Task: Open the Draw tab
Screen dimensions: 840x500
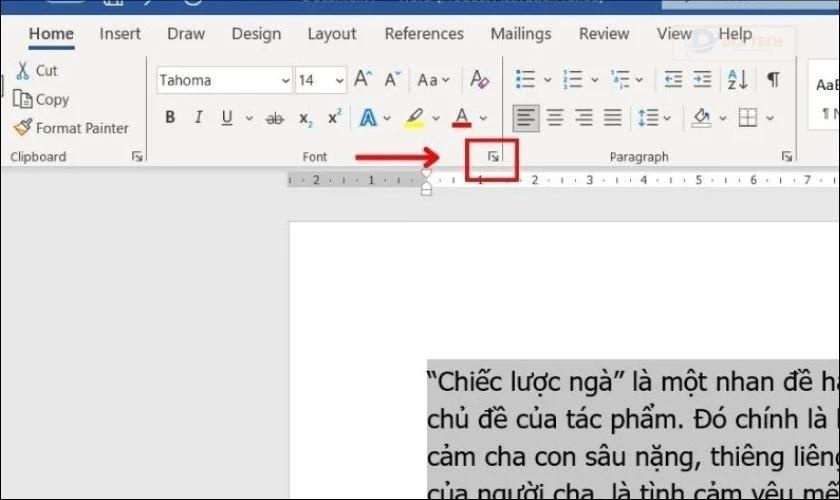Action: click(186, 34)
